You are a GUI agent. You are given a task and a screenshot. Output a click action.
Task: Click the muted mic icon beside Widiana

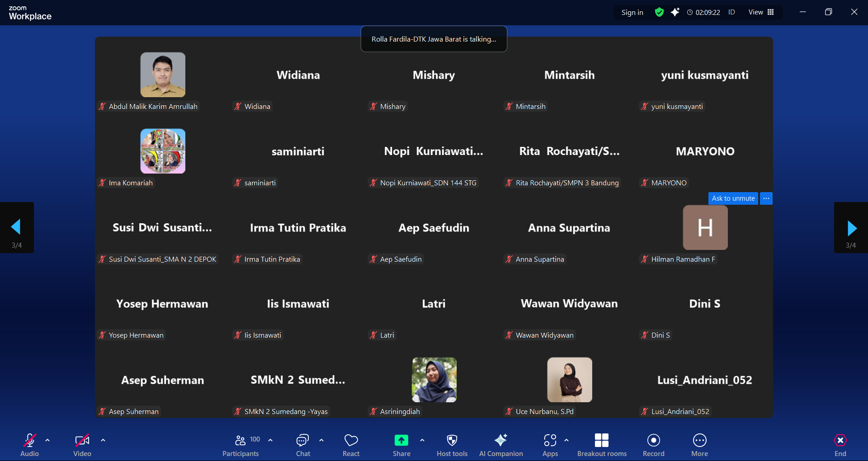click(238, 106)
